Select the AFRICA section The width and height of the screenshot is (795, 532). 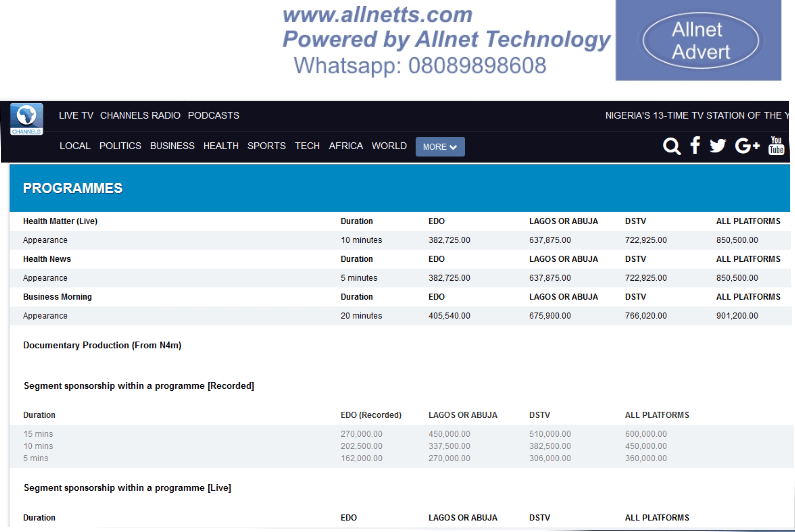click(346, 146)
